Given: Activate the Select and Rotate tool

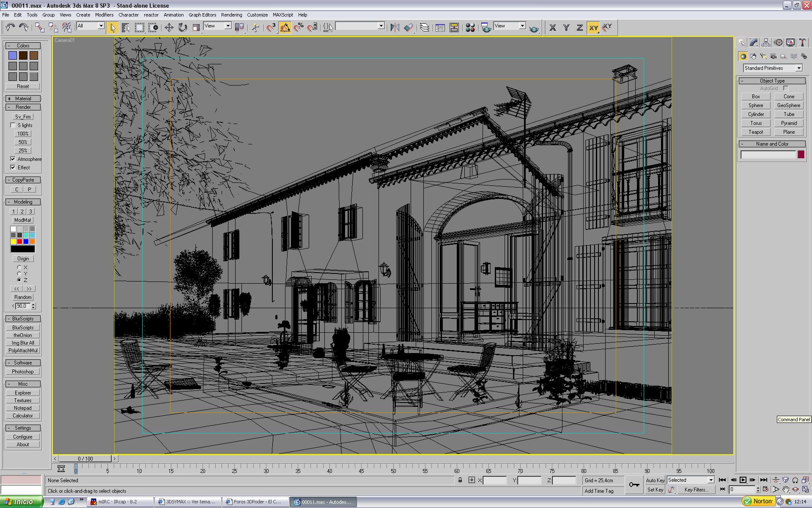Looking at the screenshot, I should click(x=183, y=28).
